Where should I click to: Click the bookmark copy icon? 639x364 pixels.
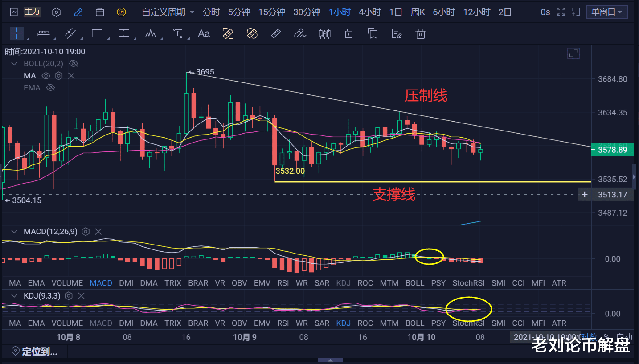pyautogui.click(x=373, y=33)
